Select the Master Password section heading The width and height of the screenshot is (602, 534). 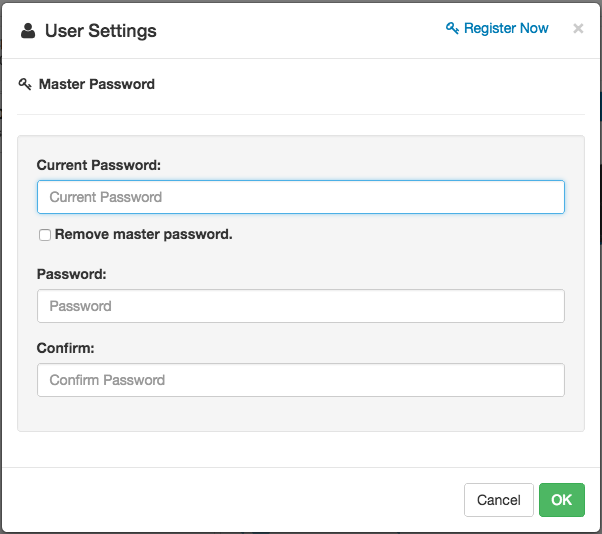pyautogui.click(x=97, y=84)
